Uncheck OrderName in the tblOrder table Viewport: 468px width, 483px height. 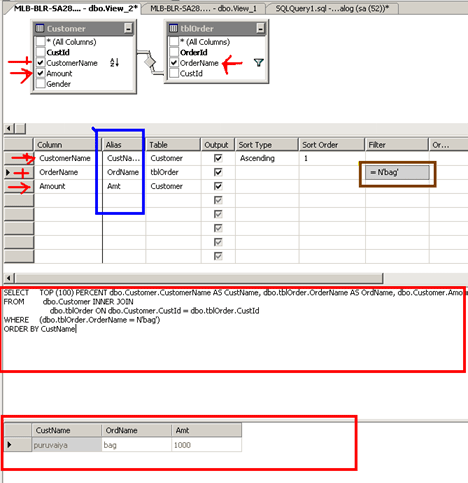click(174, 63)
